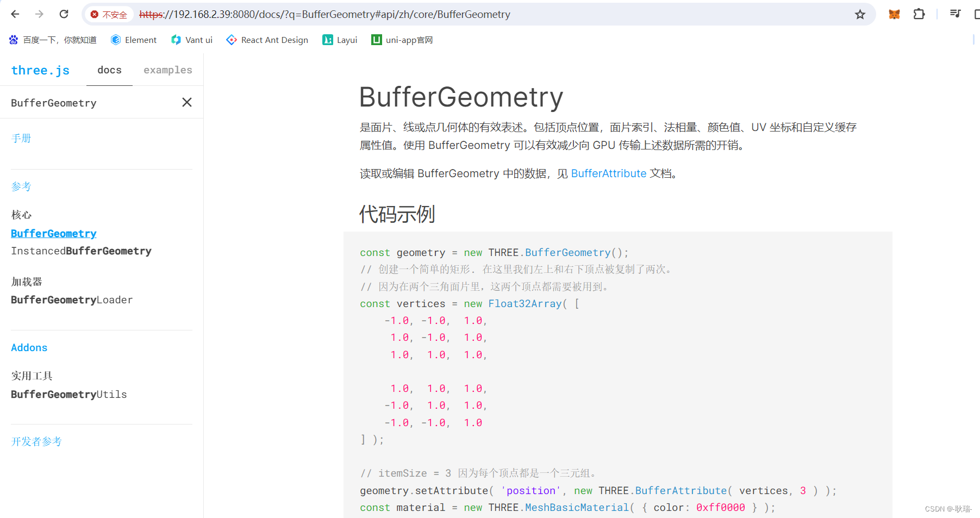Open the Vant ui bookmark

point(192,40)
